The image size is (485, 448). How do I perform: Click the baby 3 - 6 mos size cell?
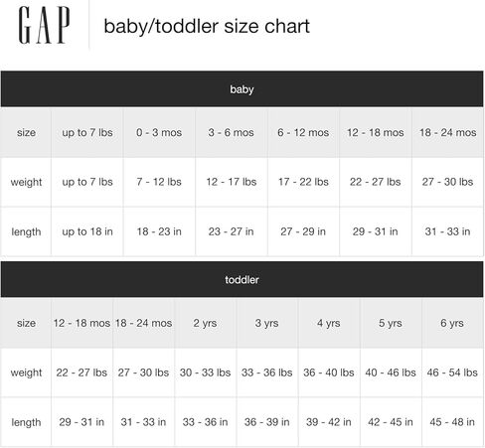pos(232,132)
